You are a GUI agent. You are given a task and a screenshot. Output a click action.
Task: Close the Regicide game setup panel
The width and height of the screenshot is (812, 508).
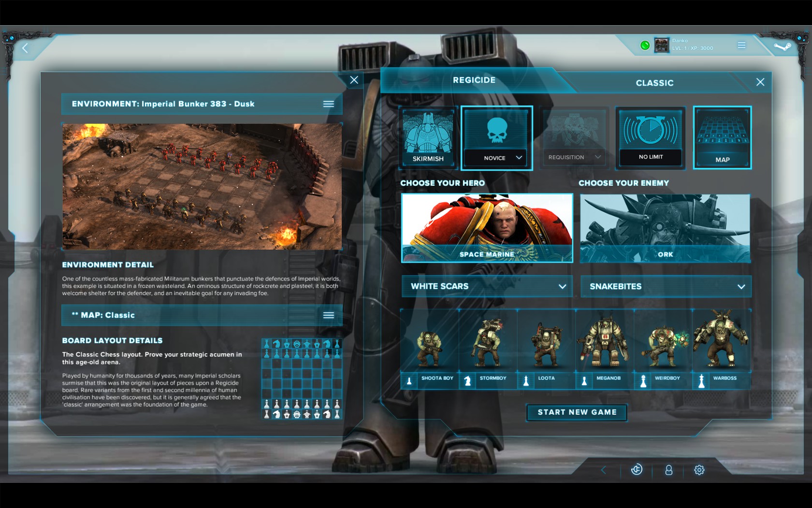(760, 82)
